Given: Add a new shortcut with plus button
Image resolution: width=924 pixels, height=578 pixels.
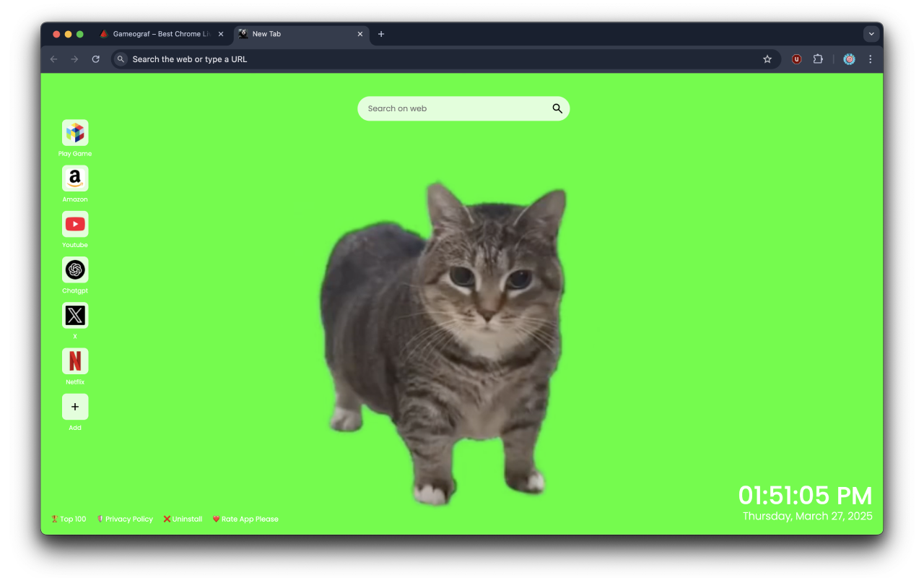Looking at the screenshot, I should pos(75,407).
